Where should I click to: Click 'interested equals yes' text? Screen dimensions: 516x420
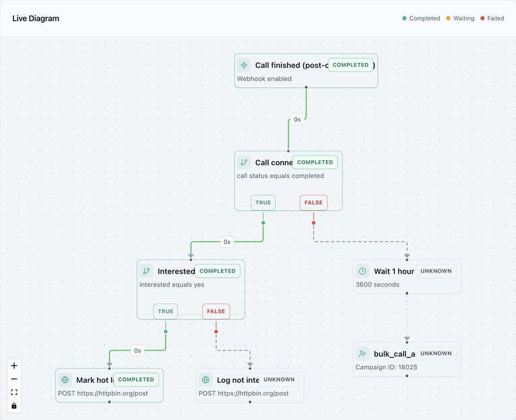coord(172,284)
